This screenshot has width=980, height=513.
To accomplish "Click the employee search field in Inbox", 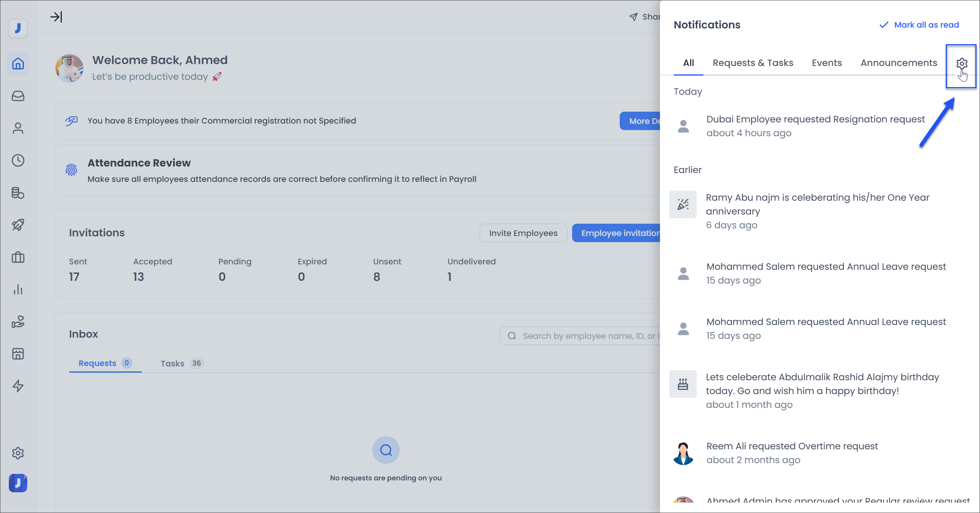I will click(x=579, y=335).
